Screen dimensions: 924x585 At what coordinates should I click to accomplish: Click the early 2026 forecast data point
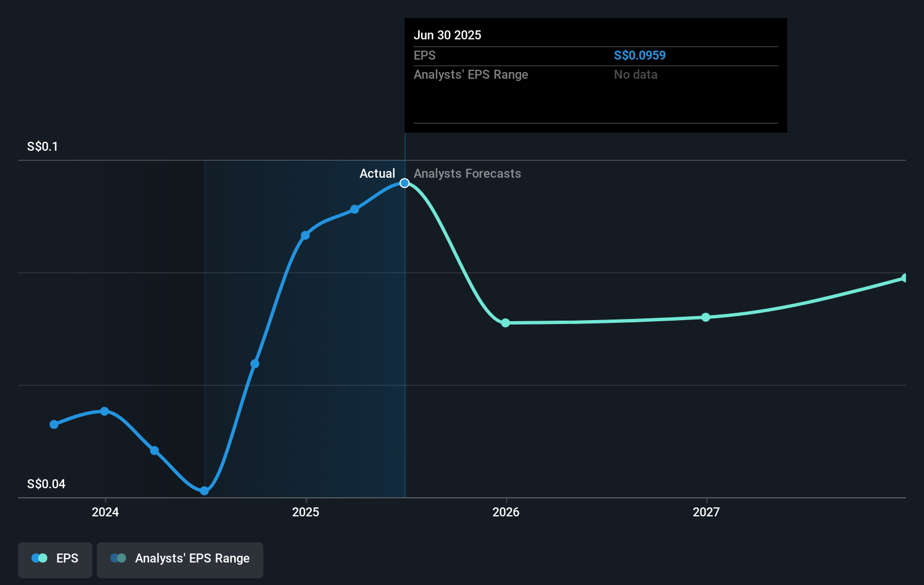point(505,323)
